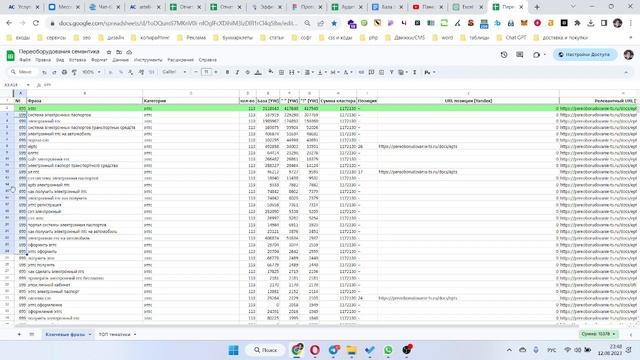Click Настройки доступа share button
The image size is (640, 360).
[x=585, y=55]
